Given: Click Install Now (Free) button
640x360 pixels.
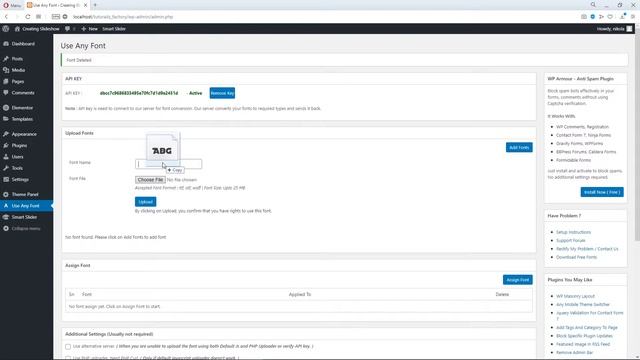Looking at the screenshot, I should 602,192.
